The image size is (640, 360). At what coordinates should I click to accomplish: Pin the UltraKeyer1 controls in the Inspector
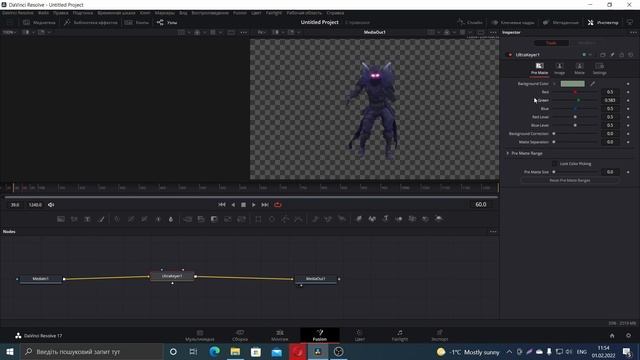click(x=612, y=55)
